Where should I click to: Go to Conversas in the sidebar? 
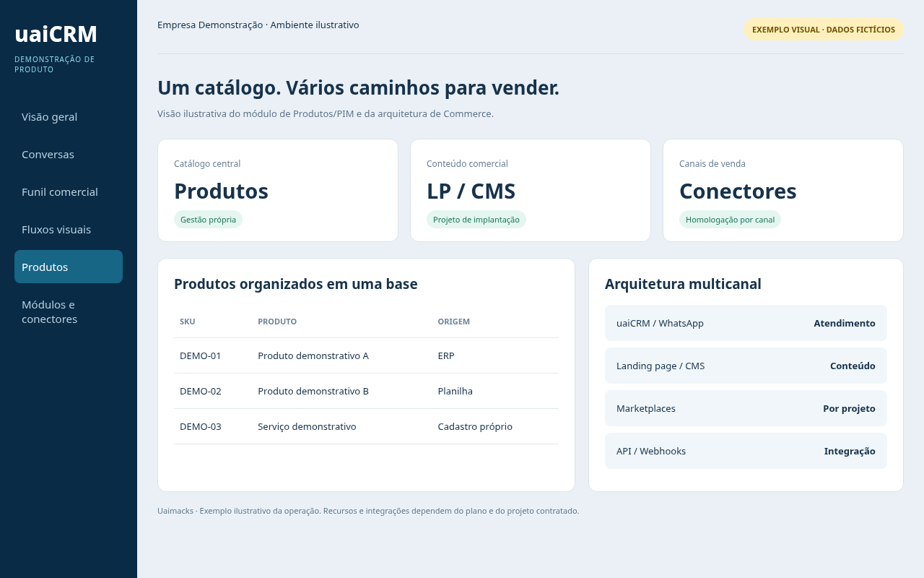coord(69,155)
